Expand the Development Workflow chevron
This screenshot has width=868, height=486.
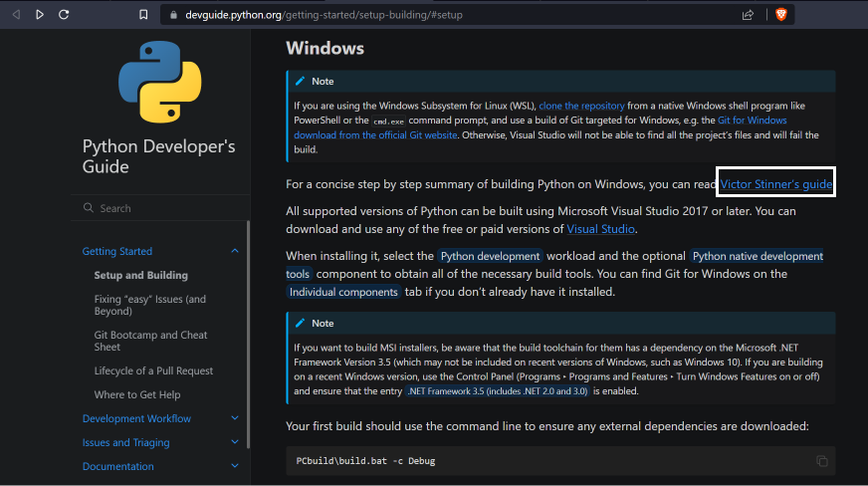pyautogui.click(x=235, y=418)
